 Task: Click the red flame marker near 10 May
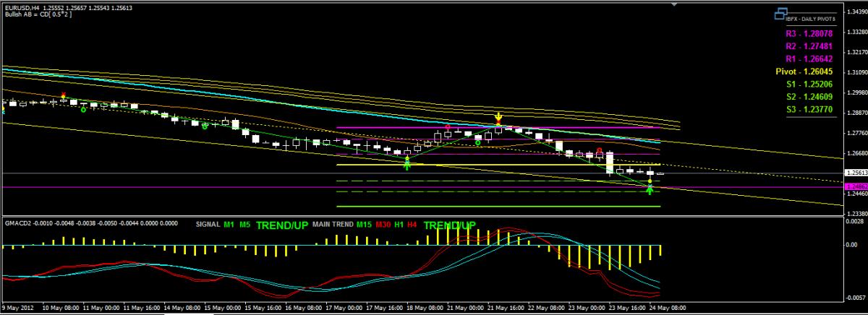point(64,95)
